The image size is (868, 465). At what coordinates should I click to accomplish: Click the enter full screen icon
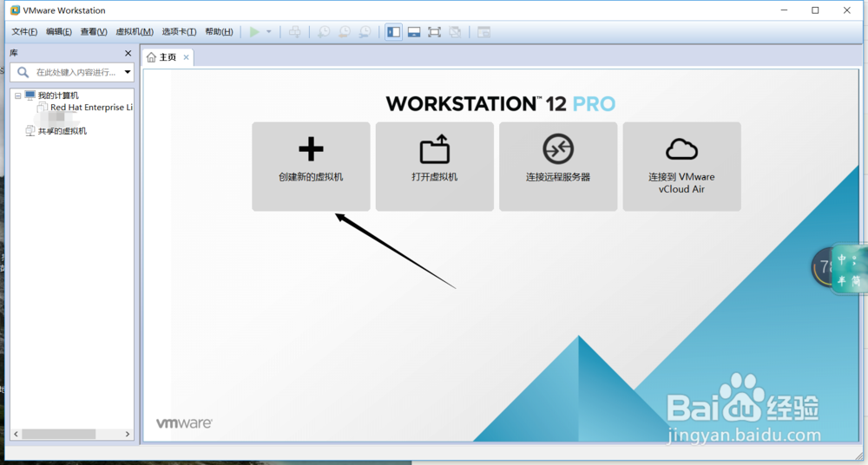[435, 32]
